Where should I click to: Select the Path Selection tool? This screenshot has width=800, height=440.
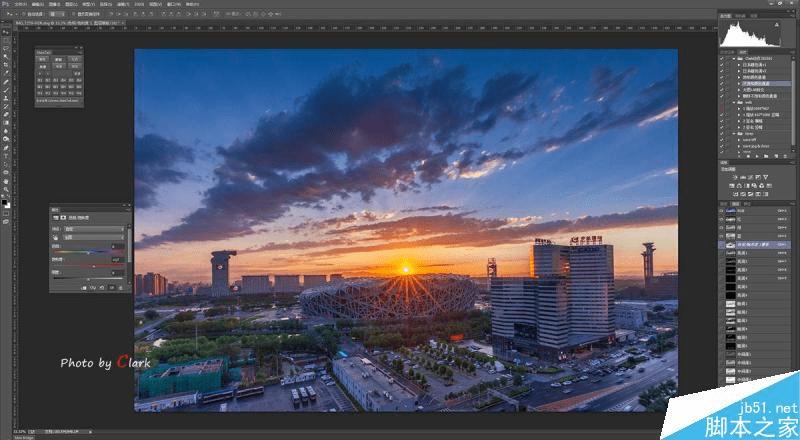coord(7,164)
